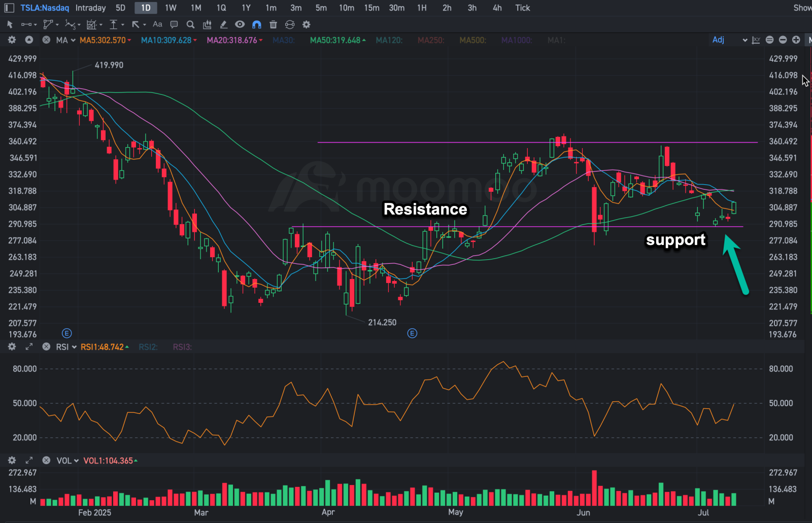
Task: Click the trash icon to delete drawings
Action: 273,24
